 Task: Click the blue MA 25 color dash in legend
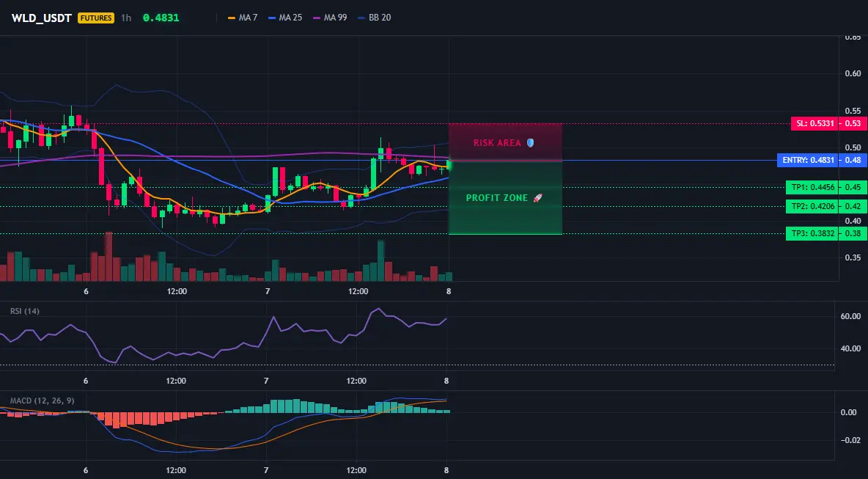pyautogui.click(x=272, y=18)
